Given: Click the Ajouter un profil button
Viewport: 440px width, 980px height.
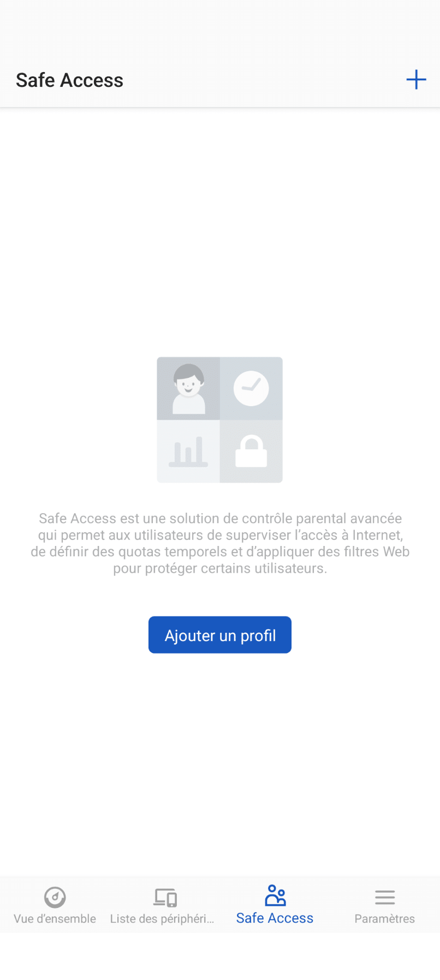Looking at the screenshot, I should 220,635.
